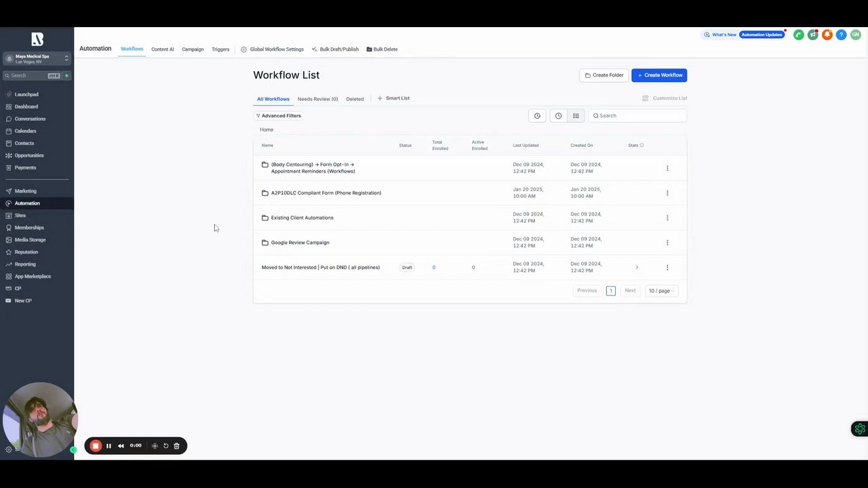Open the blue question mark help icon
Screen dimensions: 868x488
pos(841,35)
